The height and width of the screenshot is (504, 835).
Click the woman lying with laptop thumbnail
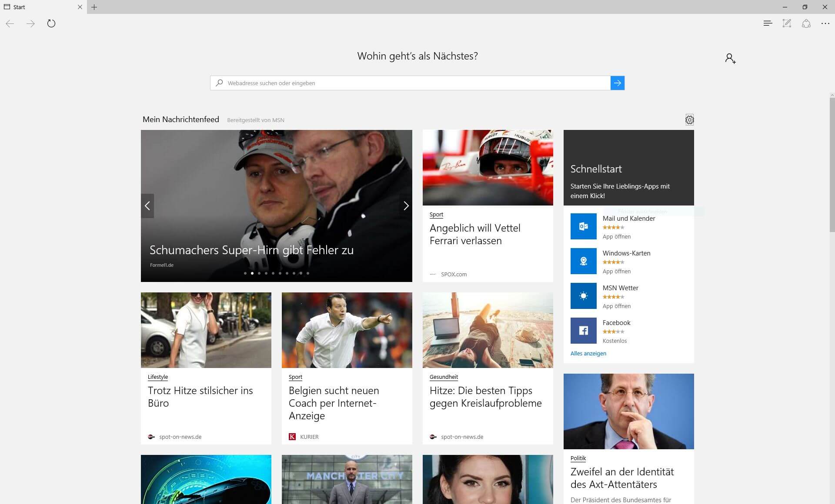click(488, 330)
